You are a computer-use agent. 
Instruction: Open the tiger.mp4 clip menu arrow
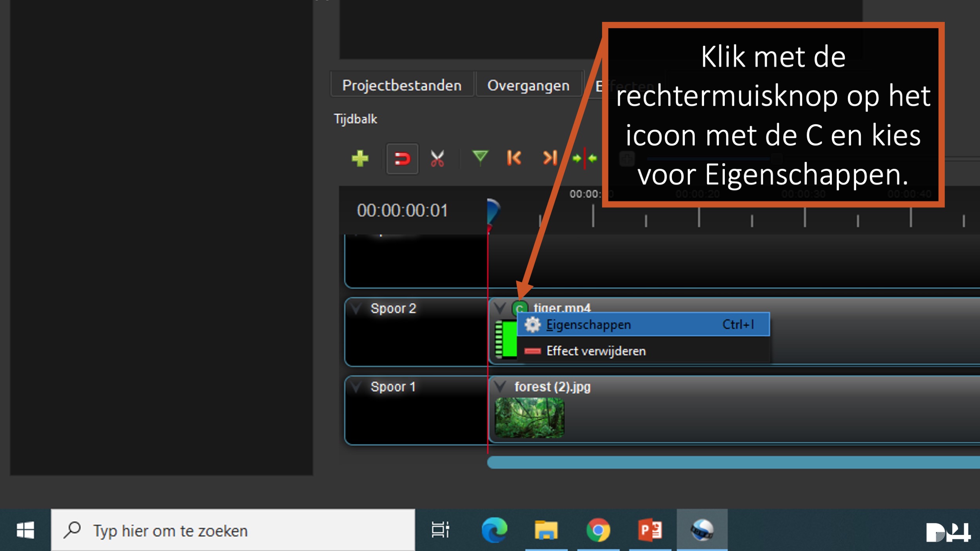pyautogui.click(x=500, y=308)
